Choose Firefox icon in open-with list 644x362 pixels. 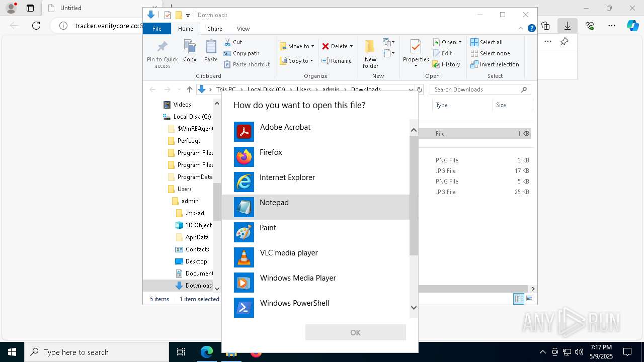pos(244,157)
